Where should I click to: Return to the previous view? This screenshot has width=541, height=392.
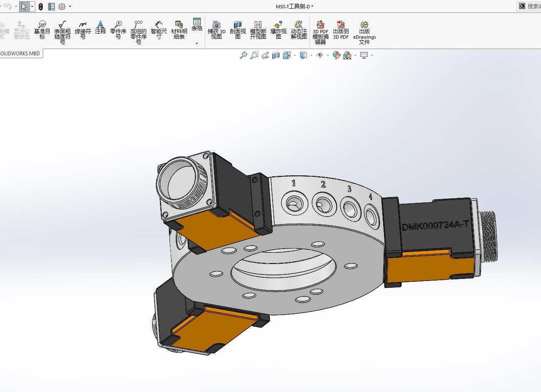click(265, 55)
